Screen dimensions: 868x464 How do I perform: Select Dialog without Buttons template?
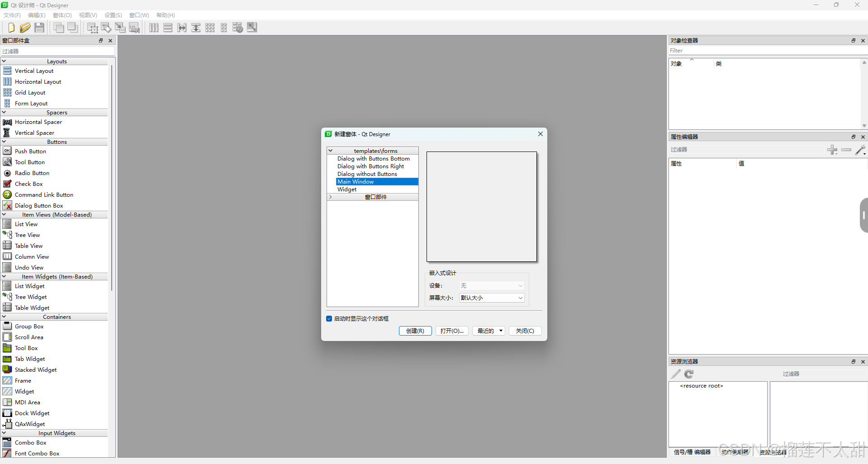[367, 174]
